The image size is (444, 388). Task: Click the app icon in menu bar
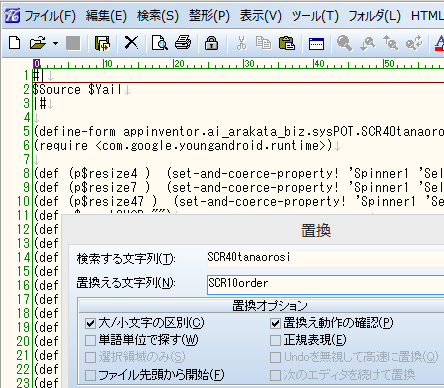(12, 15)
